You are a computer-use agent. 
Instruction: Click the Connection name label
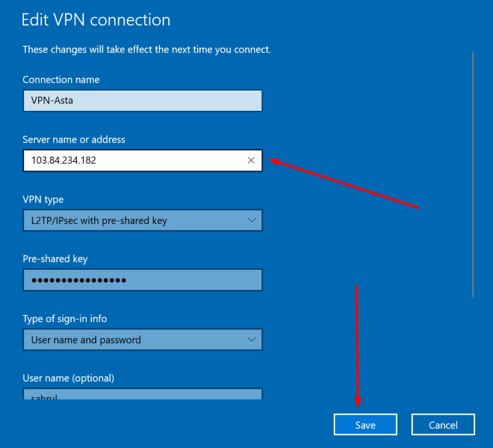pos(61,80)
